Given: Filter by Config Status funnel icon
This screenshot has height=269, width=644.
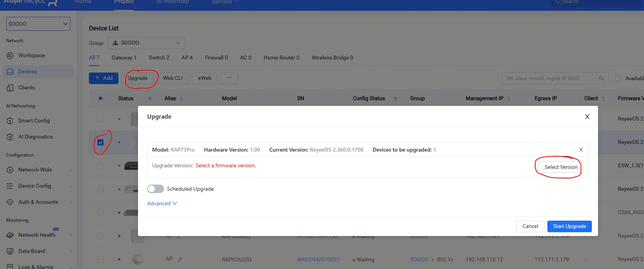Looking at the screenshot, I should [x=395, y=99].
